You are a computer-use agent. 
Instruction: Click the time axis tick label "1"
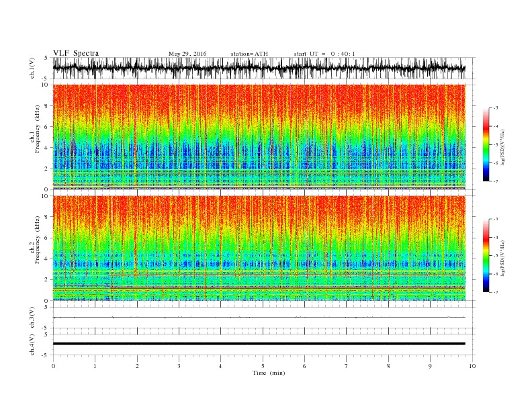95,366
